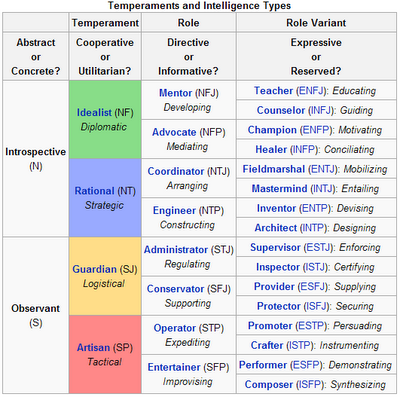Follow the Fieldmarshal link

(274, 169)
